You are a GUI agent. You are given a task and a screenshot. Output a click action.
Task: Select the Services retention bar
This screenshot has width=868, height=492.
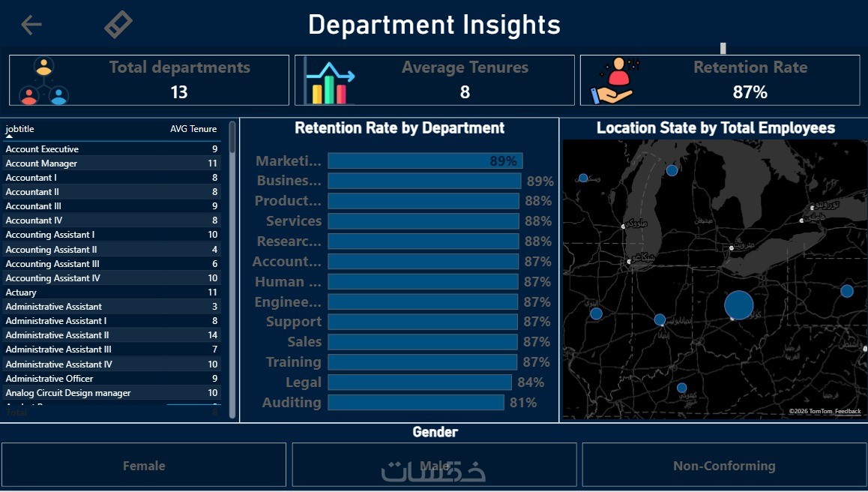423,221
